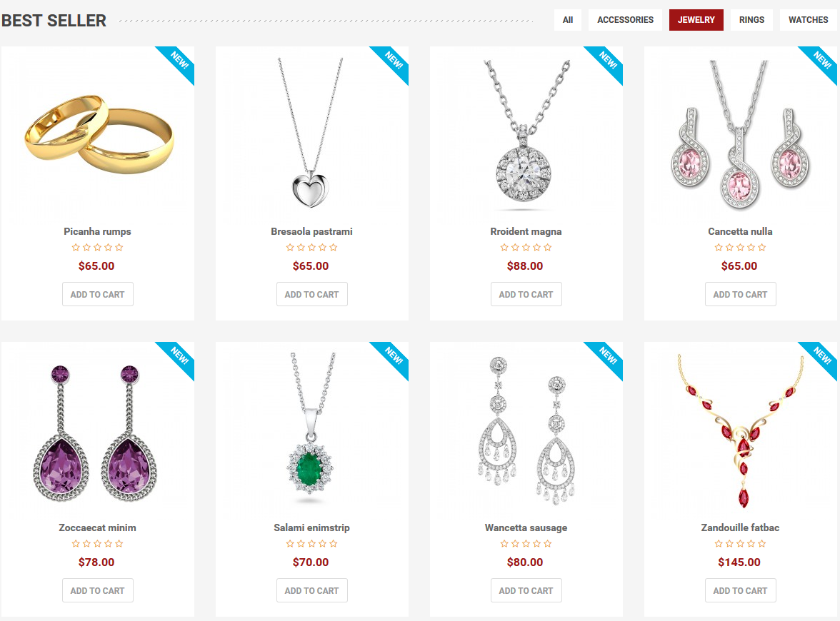The width and height of the screenshot is (840, 621).
Task: Click the star rating under Zoccaecat minim
Action: point(97,543)
